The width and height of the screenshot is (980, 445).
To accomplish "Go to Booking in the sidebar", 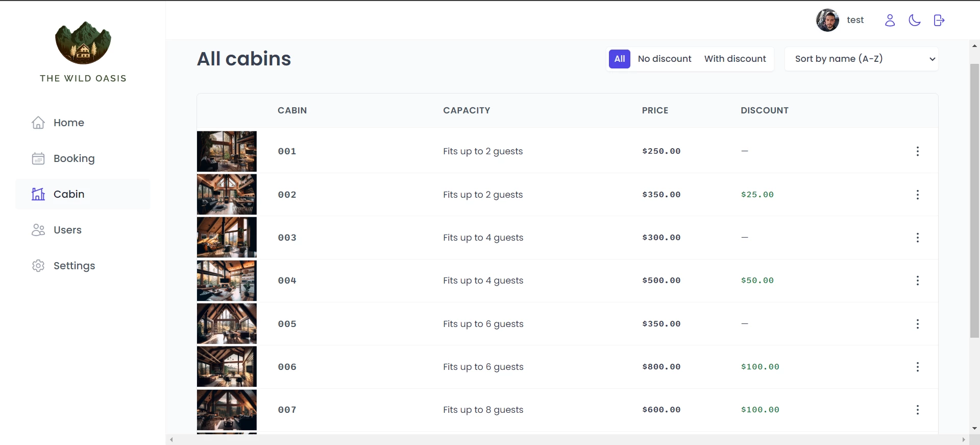I will tap(73, 158).
